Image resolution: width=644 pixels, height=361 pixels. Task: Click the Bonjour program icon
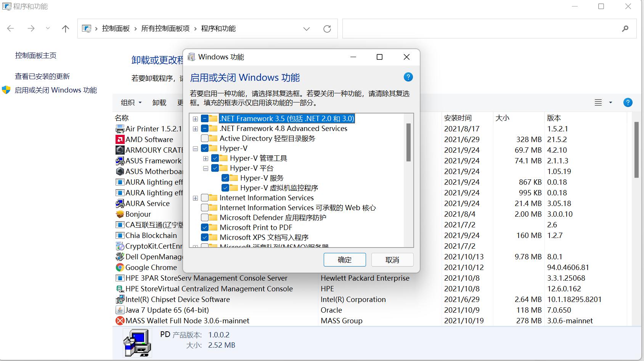(x=119, y=214)
